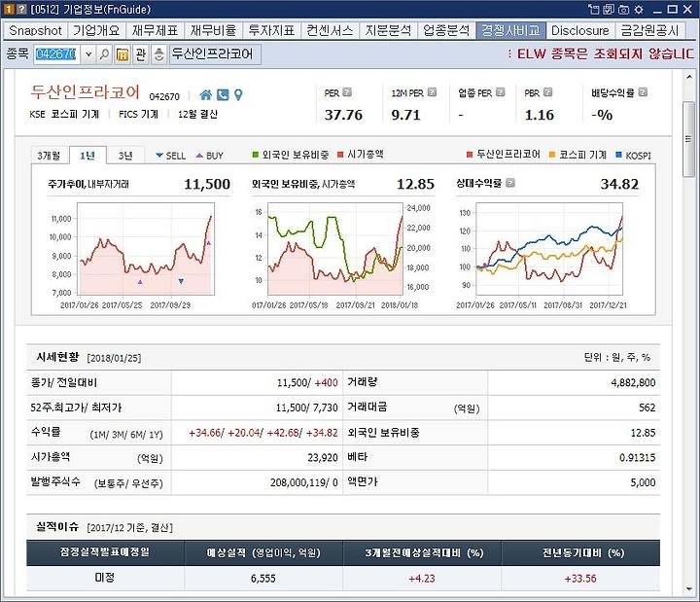Image resolution: width=700 pixels, height=602 pixels.
Task: Open the Disclosure tab
Action: point(579,30)
